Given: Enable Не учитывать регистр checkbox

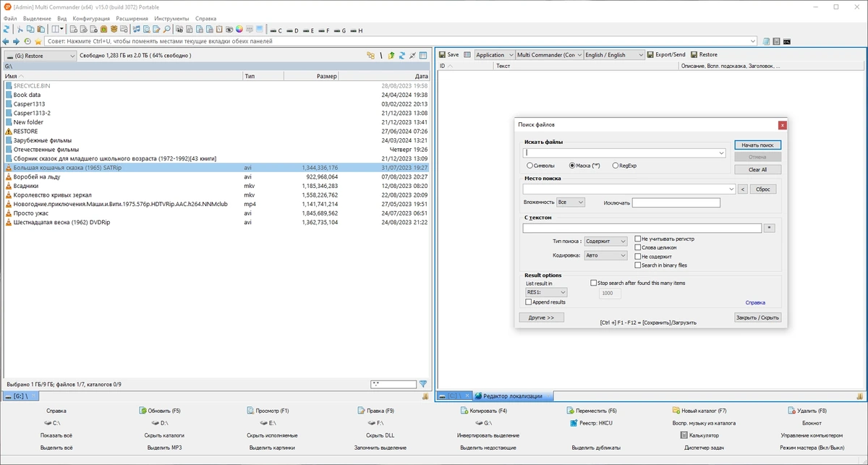Looking at the screenshot, I should (x=637, y=239).
